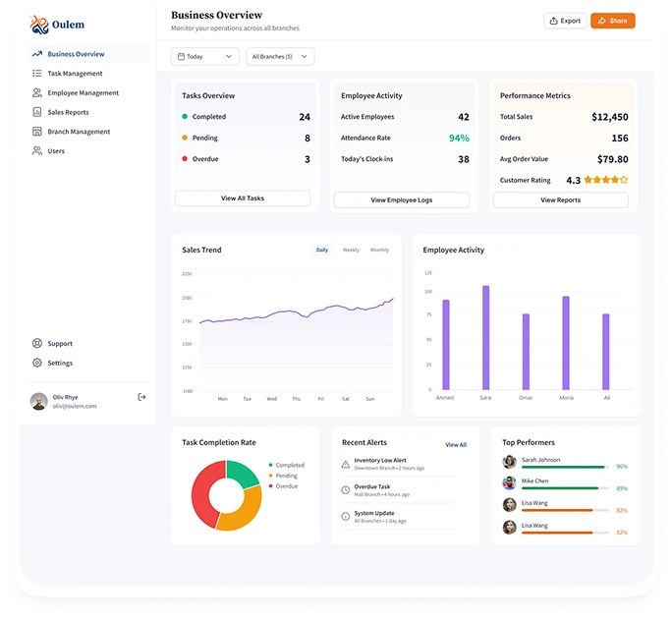Screen dimensions: 672x621
Task: Switch Sales Trend to Daily view
Action: [322, 251]
